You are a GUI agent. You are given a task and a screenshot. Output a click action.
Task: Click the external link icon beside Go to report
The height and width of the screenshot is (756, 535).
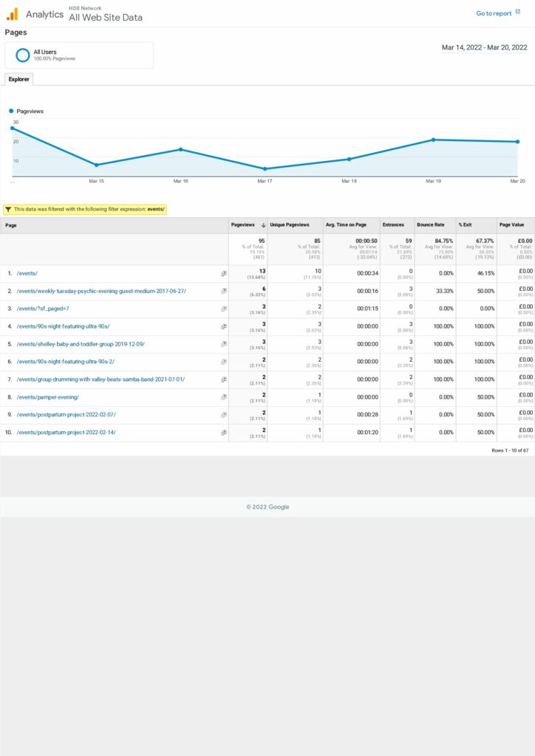click(517, 12)
